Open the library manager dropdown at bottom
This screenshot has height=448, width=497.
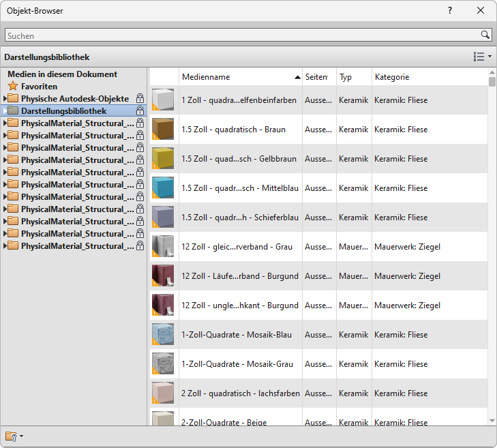click(x=14, y=436)
